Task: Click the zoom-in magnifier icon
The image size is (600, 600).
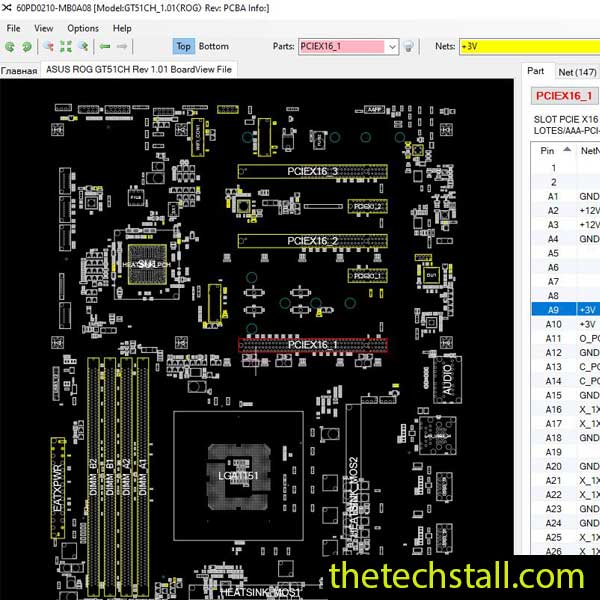Action: tap(83, 47)
